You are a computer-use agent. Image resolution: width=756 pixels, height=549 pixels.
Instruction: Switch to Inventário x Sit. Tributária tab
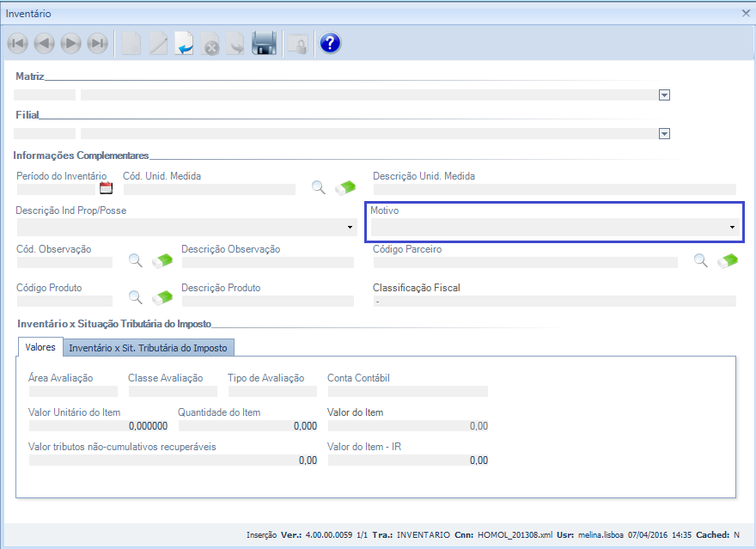(x=148, y=348)
